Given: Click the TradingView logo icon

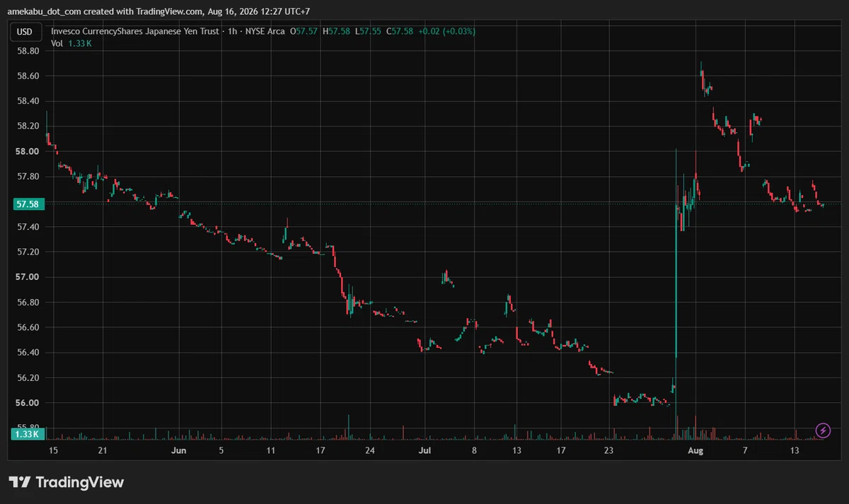Looking at the screenshot, I should [19, 482].
